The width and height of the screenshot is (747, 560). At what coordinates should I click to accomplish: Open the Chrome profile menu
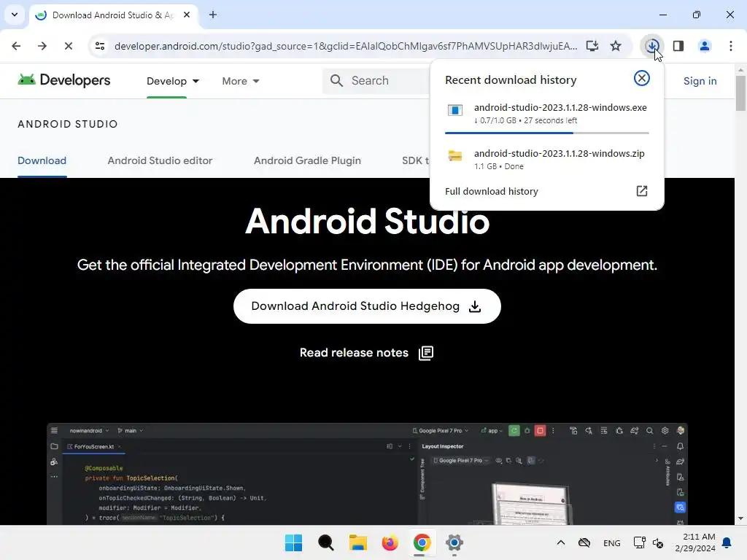[x=704, y=46]
